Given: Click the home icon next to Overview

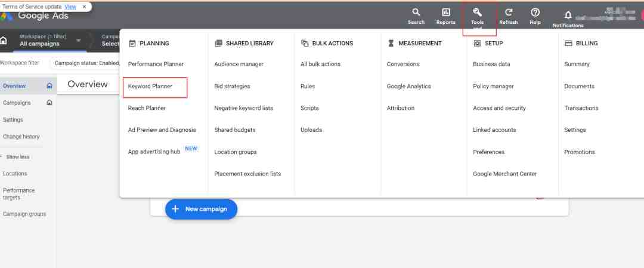Looking at the screenshot, I should click(x=49, y=86).
